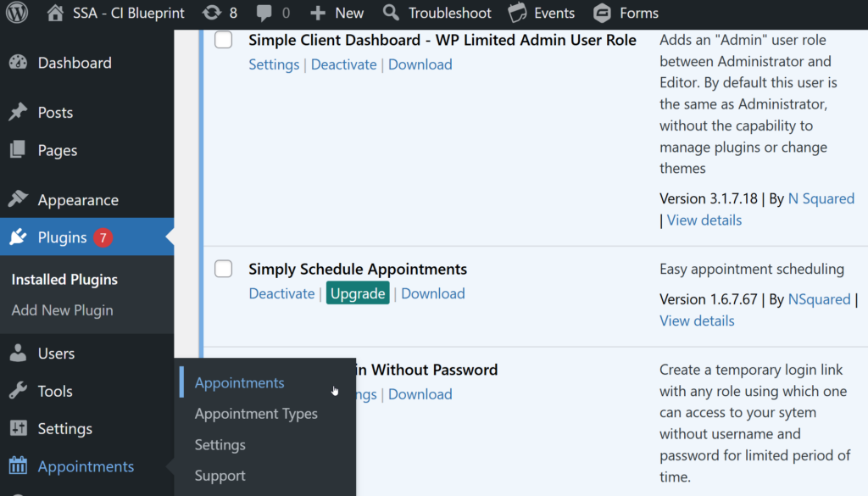Screen dimensions: 868x496
Task: Open Pages menu item
Action: pos(58,151)
